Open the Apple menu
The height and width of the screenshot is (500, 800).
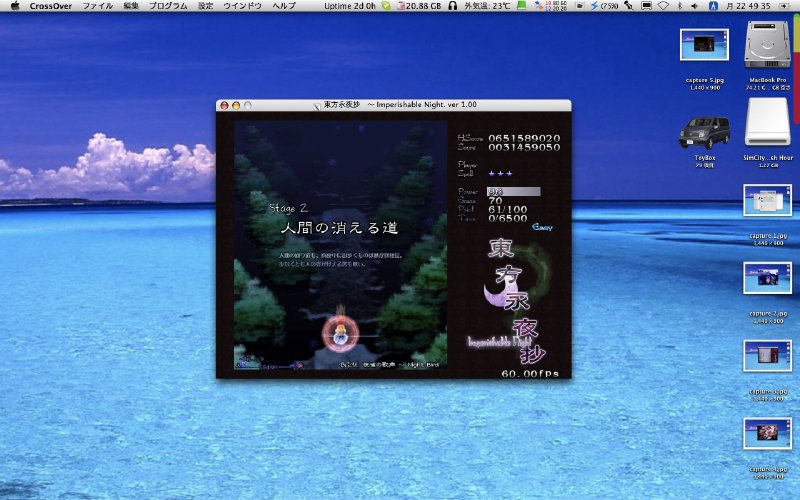coord(15,6)
